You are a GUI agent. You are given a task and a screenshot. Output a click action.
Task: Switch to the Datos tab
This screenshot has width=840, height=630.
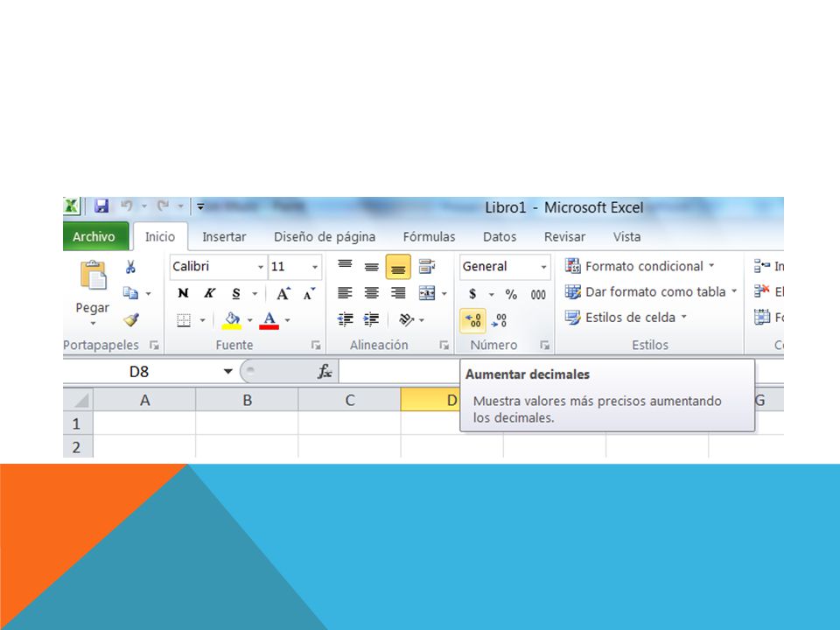point(500,237)
